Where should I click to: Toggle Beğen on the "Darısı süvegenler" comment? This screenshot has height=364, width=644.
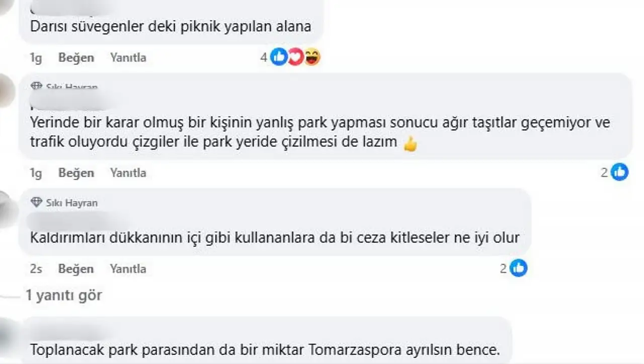coord(76,57)
